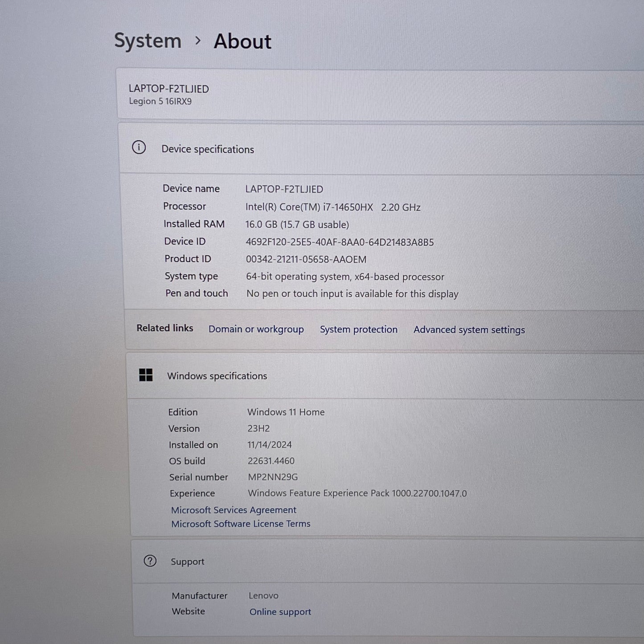This screenshot has height=644, width=644.
Task: Select the version value 23H2
Action: pyautogui.click(x=258, y=428)
